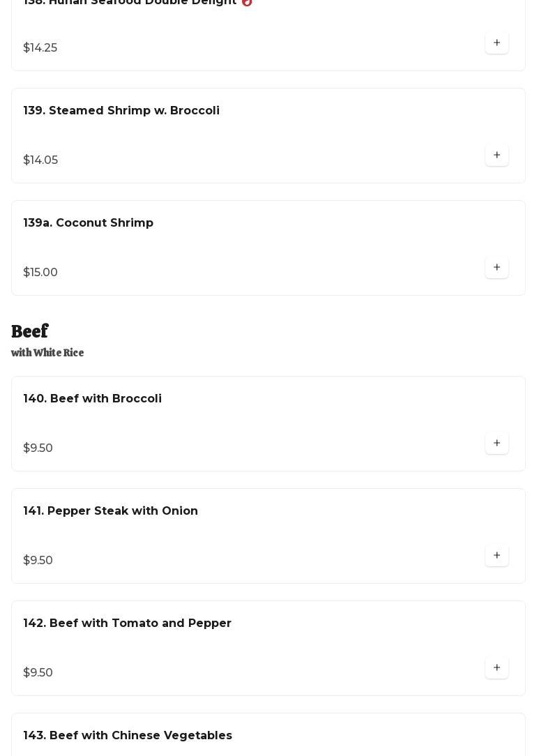The height and width of the screenshot is (756, 537).
Task: Open 142. Beef with Tomato and Pepper title
Action: coord(127,623)
